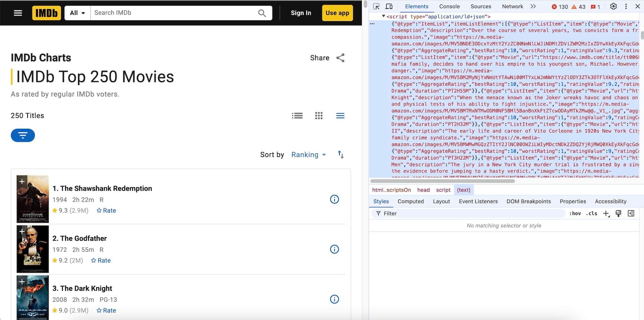Open the Sort by Ranking dropdown
The height and width of the screenshot is (320, 644).
coord(309,154)
